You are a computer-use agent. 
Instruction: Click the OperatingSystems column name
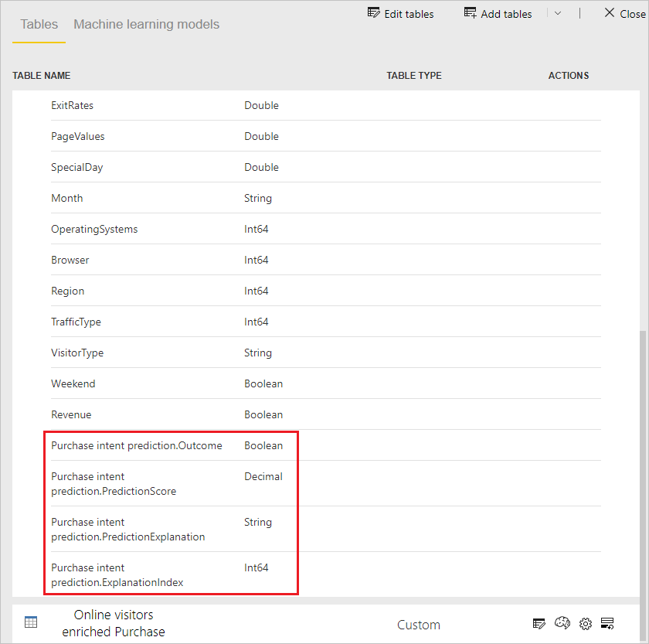[94, 229]
